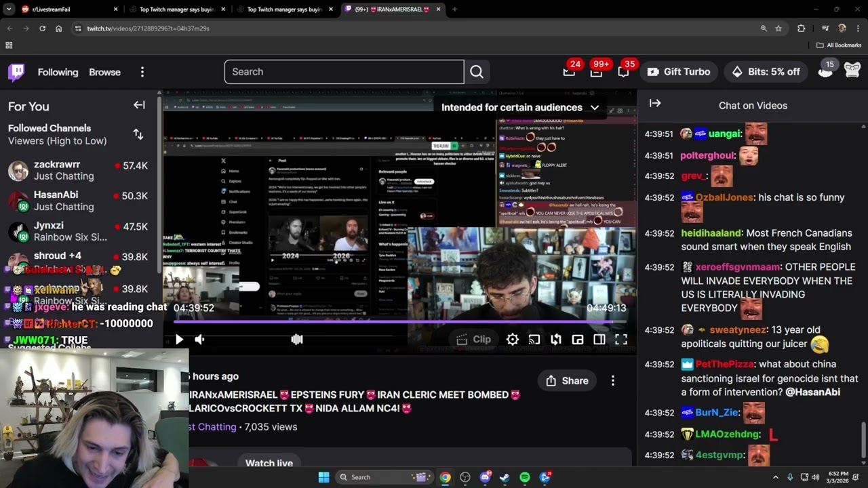Collapse the For You sidebar
Image resolution: width=868 pixels, height=488 pixels.
coord(139,105)
